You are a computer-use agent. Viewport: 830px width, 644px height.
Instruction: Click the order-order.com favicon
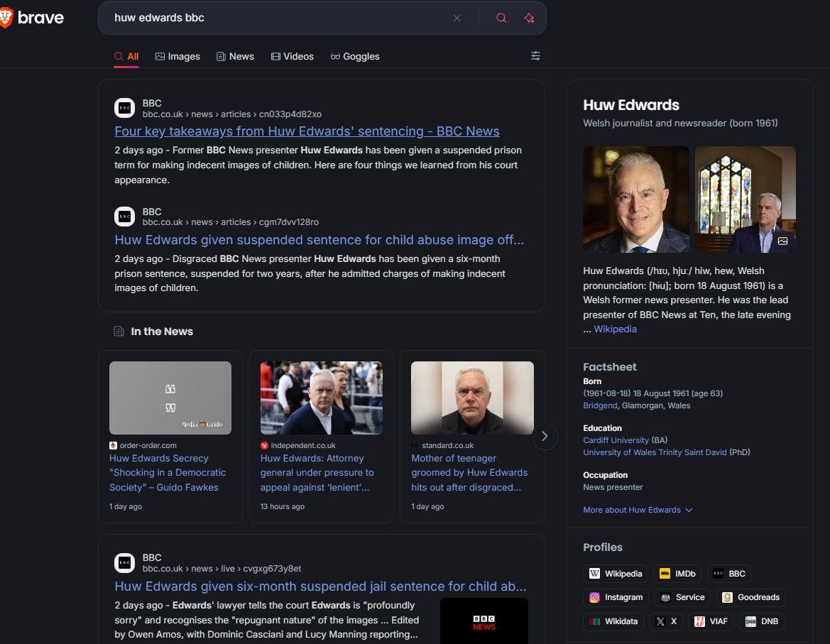point(113,446)
